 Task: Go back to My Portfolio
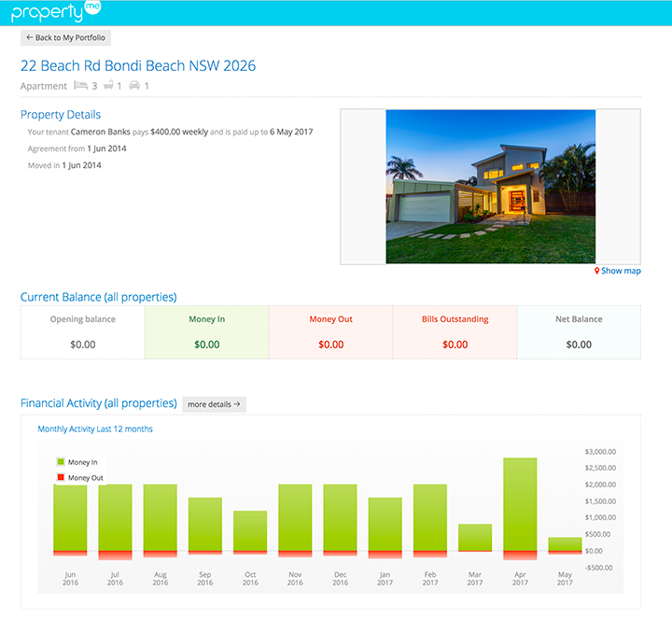(65, 37)
